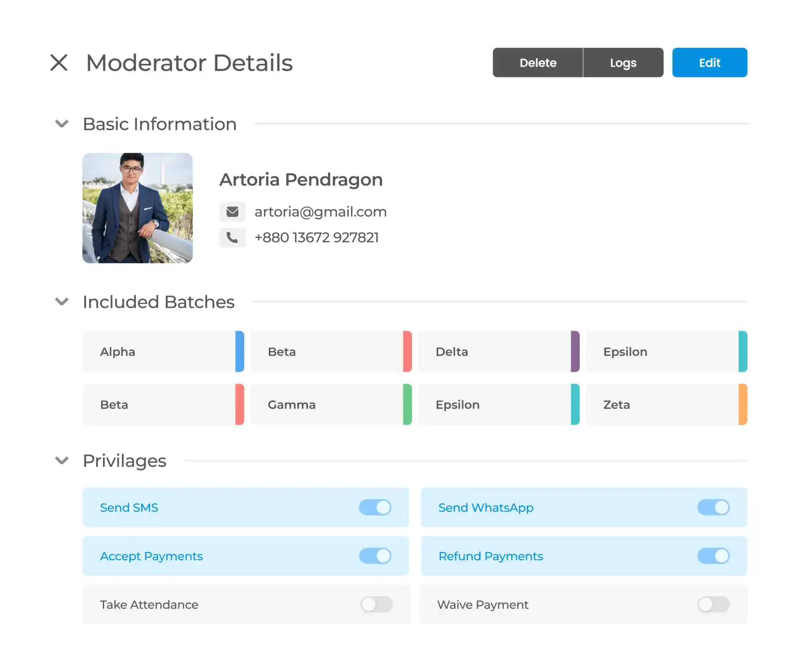Image resolution: width=795 pixels, height=672 pixels.
Task: Click the artoria@gmail.com email address
Action: coord(320,212)
